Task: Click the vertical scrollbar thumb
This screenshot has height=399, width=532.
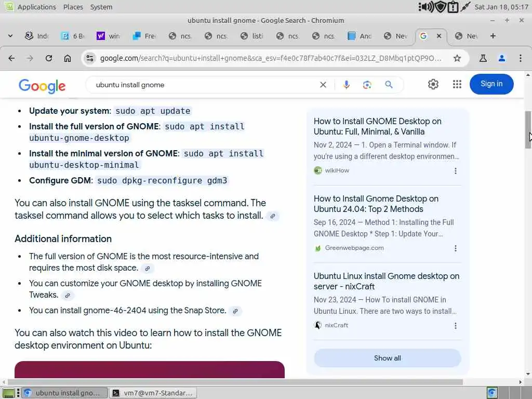Action: point(528,129)
